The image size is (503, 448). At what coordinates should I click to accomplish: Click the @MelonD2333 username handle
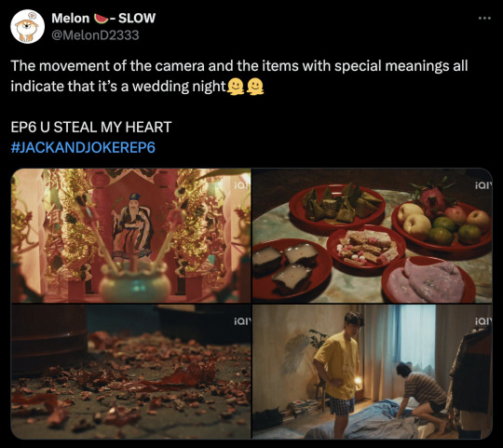click(95, 35)
